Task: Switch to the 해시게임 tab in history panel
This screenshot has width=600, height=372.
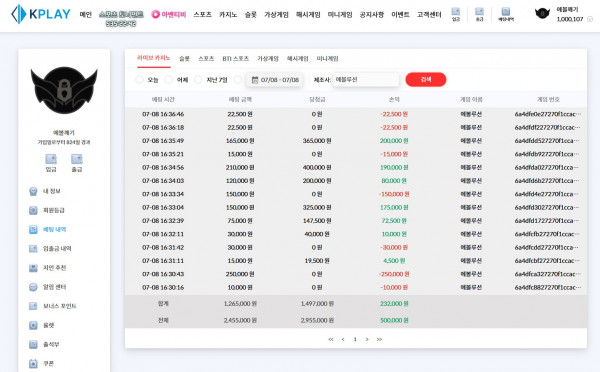Action: pos(297,59)
